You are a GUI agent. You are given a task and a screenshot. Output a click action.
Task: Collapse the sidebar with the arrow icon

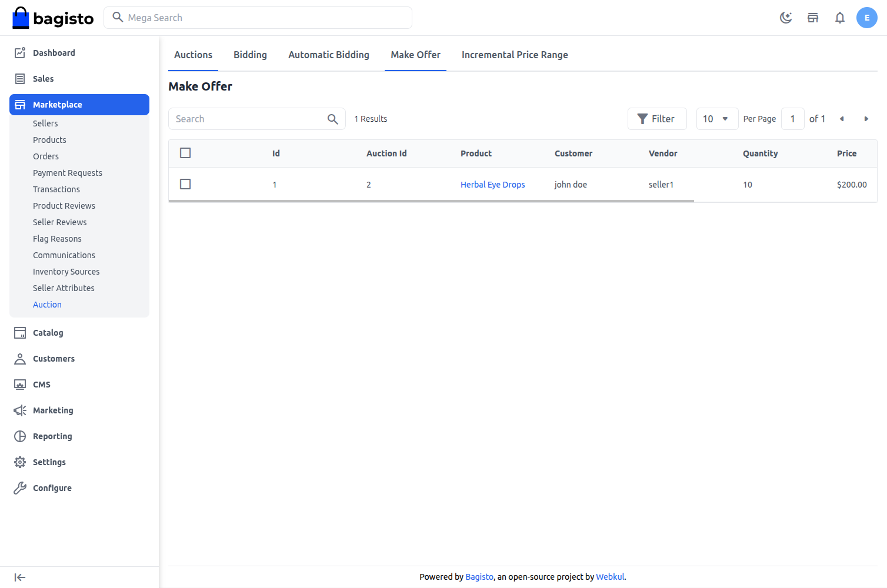pos(20,577)
